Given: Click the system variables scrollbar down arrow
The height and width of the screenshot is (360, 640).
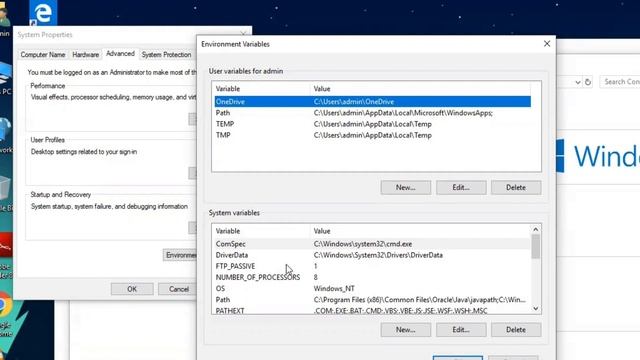Looking at the screenshot, I should tap(536, 309).
